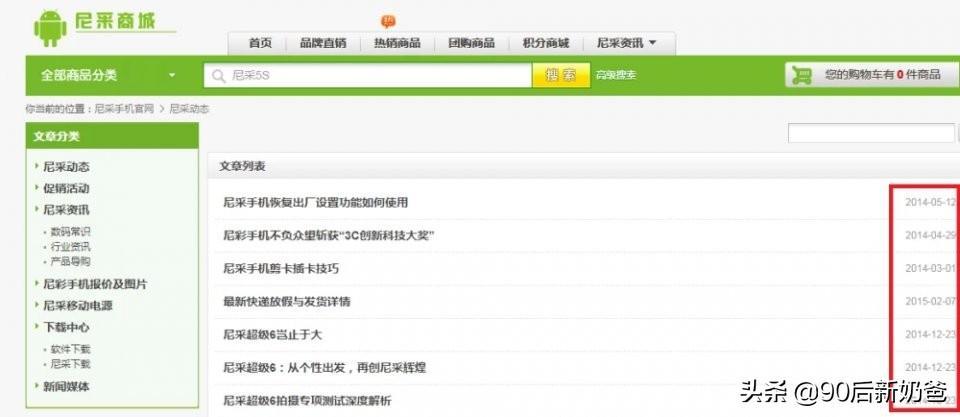
Task: Click the 高级搜索 link
Action: point(615,75)
